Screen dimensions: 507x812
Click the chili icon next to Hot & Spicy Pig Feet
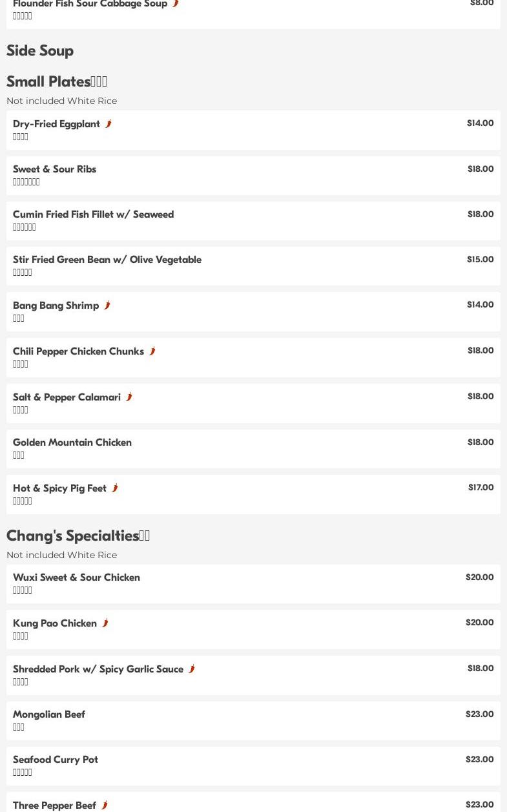coord(115,488)
